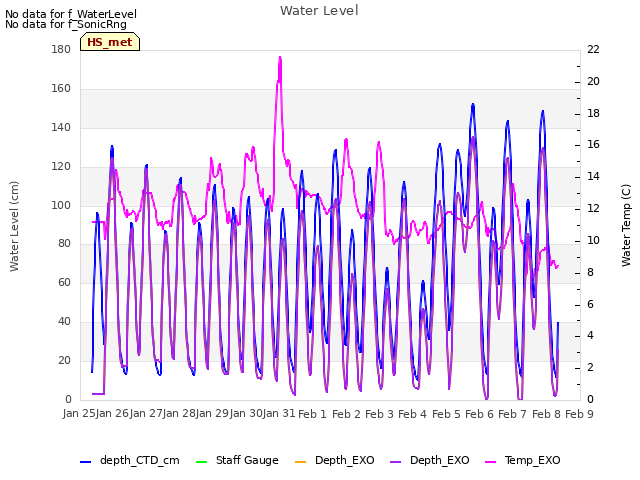640x480 pixels.
Task: Toggle the Temp_EXO legend entry
Action: (x=523, y=460)
